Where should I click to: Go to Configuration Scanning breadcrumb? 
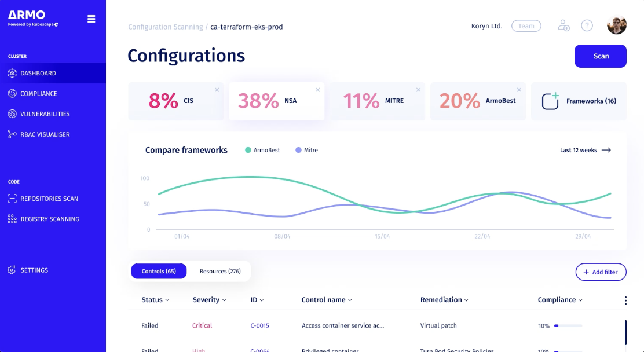(166, 27)
